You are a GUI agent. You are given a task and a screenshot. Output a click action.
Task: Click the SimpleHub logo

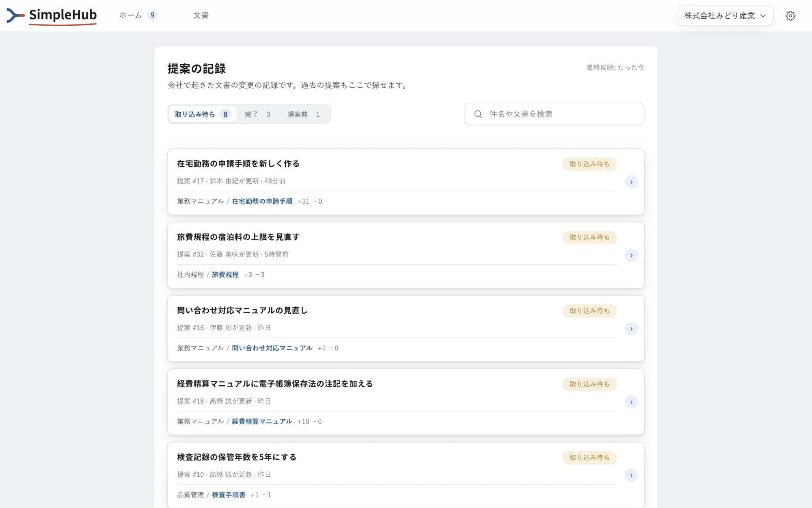[52, 16]
